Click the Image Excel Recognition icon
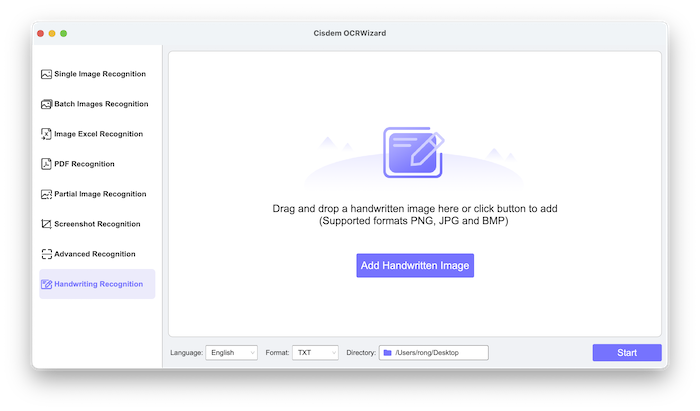Image resolution: width=700 pixels, height=411 pixels. point(46,134)
